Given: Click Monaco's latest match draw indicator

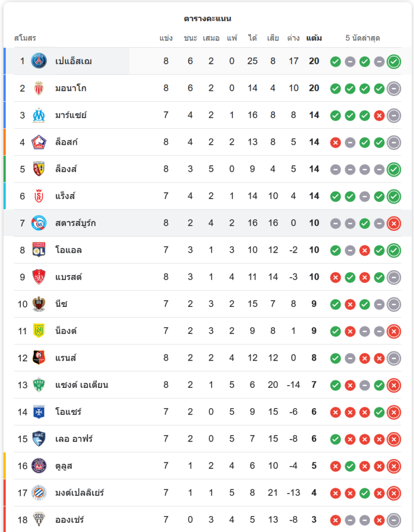Looking at the screenshot, I should coord(394,88).
